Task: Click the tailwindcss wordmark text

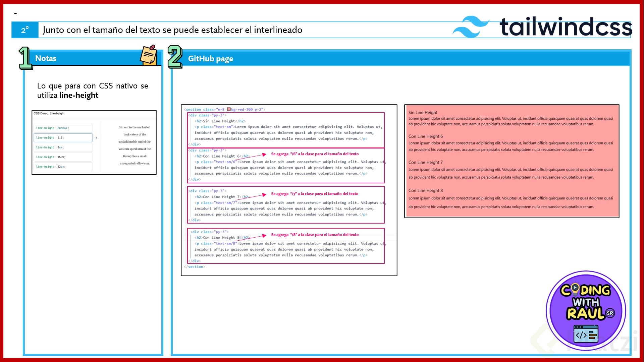Action: pos(566,27)
